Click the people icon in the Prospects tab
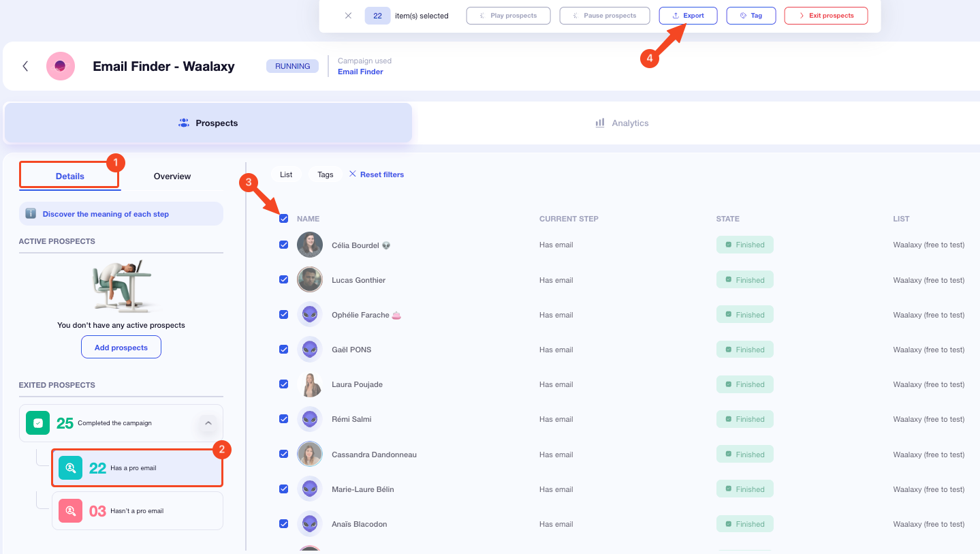 coord(184,123)
